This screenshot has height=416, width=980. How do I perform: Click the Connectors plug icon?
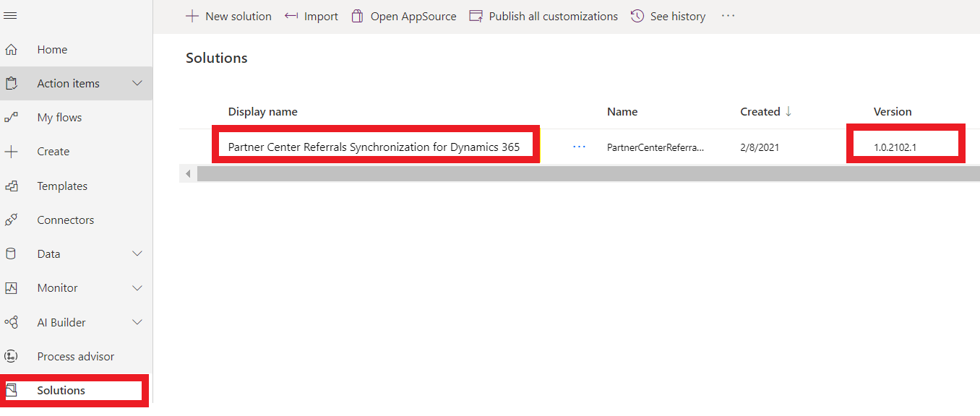coord(11,220)
